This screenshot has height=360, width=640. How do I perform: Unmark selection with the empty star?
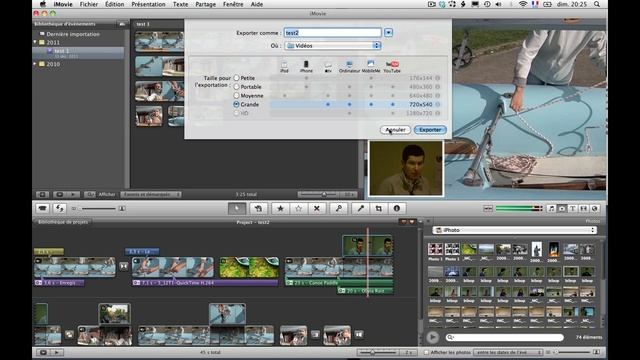(298, 209)
